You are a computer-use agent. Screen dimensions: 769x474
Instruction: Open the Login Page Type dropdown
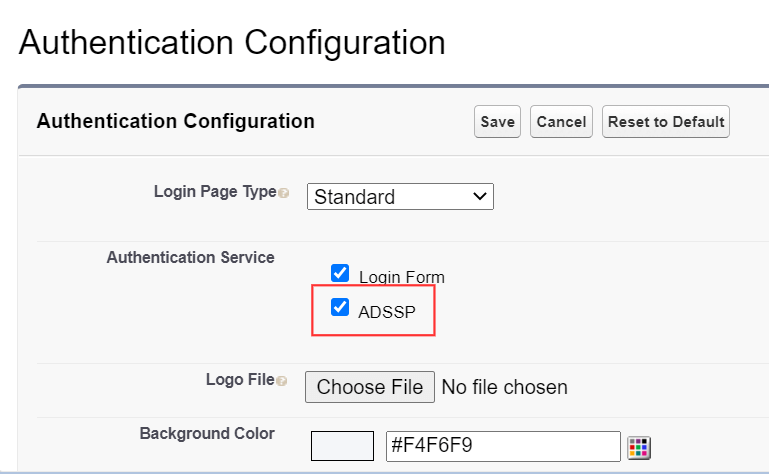click(x=400, y=197)
